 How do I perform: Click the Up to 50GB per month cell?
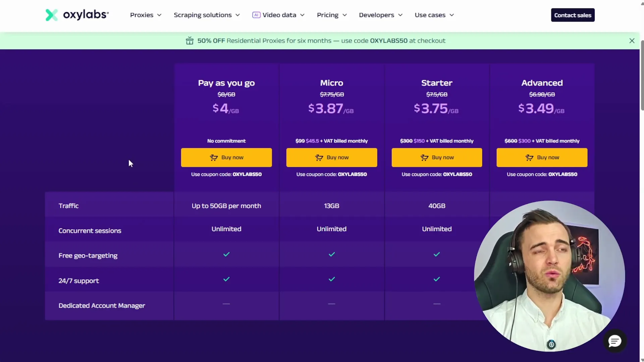click(x=226, y=206)
